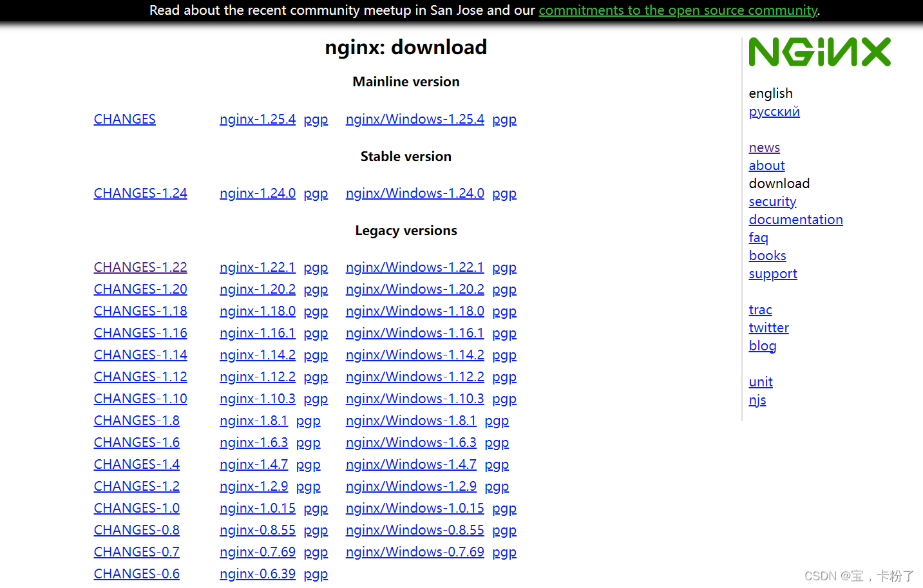Open CHANGES-0.6 link
The width and height of the screenshot is (923, 588).
pos(137,574)
